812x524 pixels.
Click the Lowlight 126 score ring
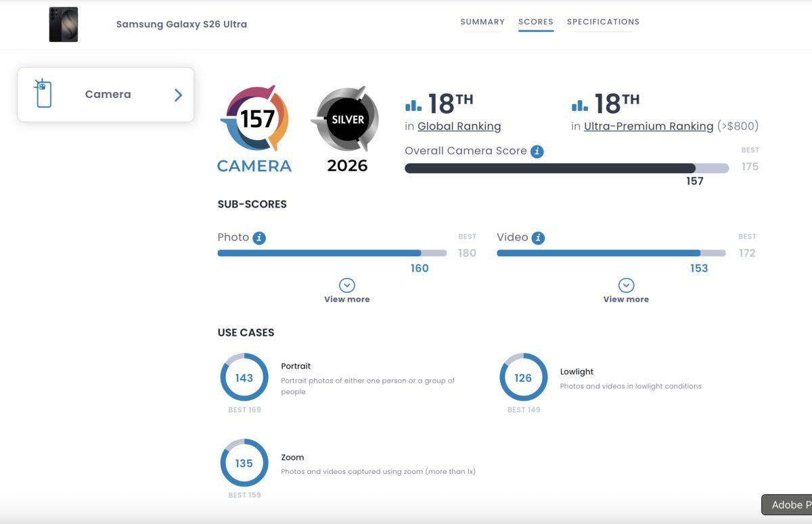tap(523, 377)
